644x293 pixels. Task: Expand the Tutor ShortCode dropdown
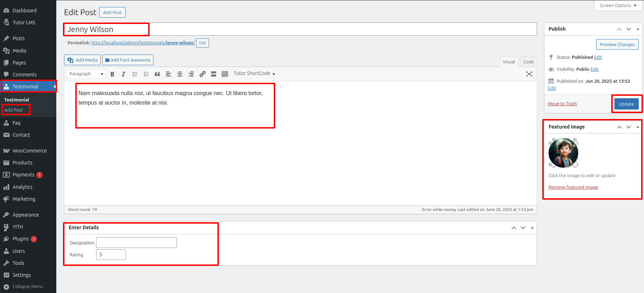click(254, 74)
